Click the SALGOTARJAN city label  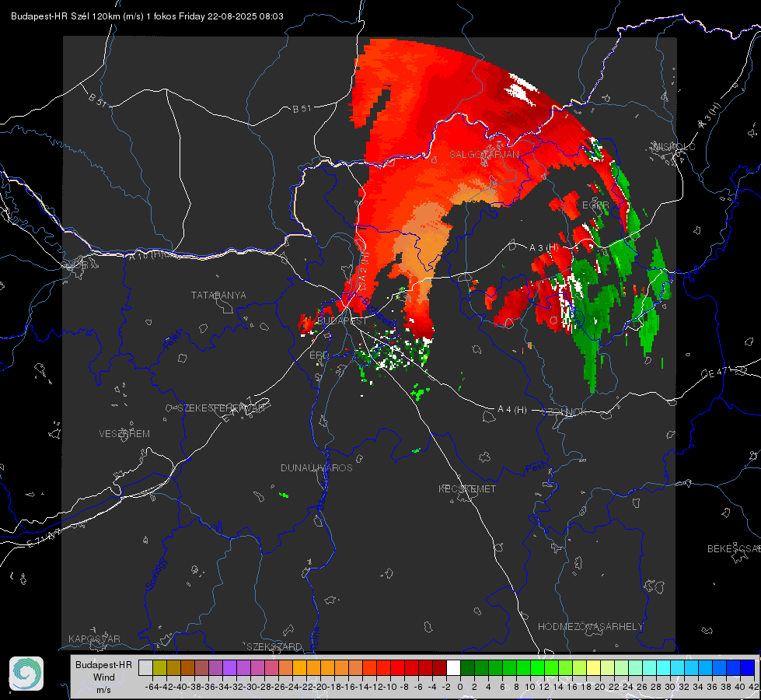point(483,155)
